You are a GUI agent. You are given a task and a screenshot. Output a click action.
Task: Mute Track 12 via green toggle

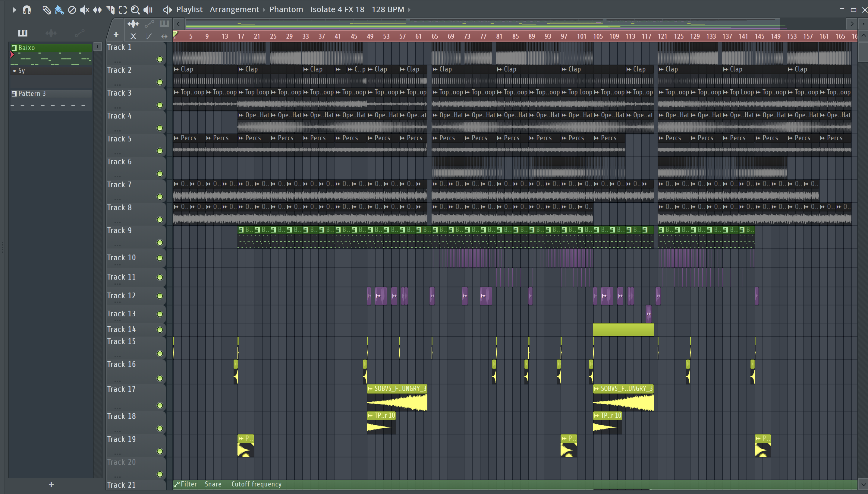160,296
